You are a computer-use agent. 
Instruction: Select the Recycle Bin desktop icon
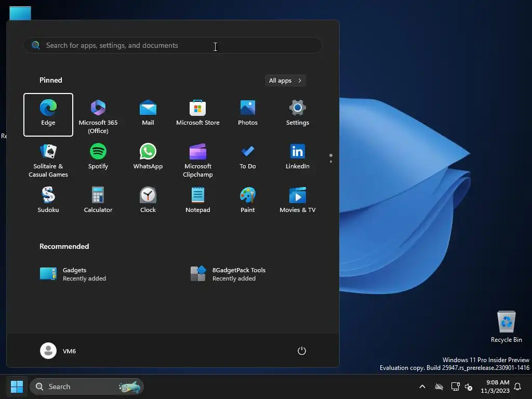pyautogui.click(x=506, y=327)
